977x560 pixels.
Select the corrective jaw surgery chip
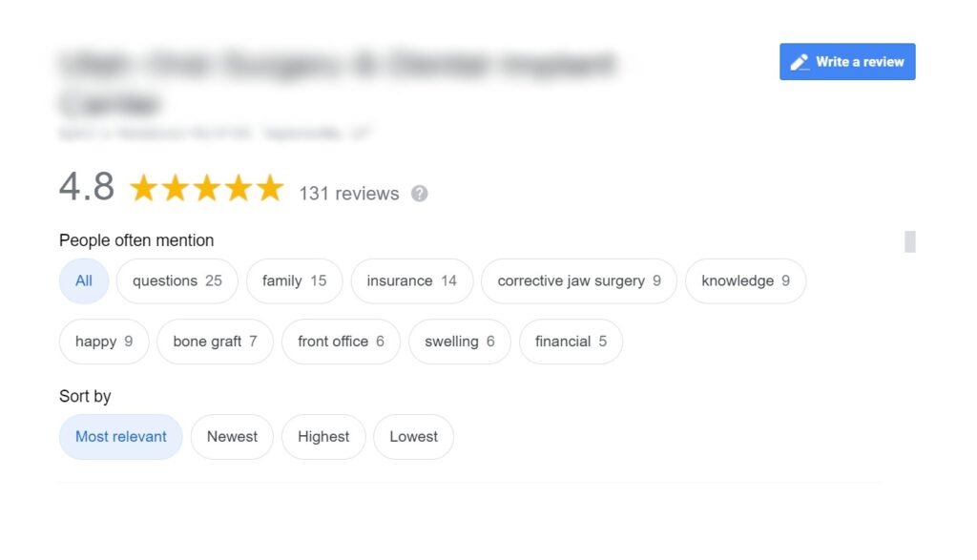click(x=579, y=280)
